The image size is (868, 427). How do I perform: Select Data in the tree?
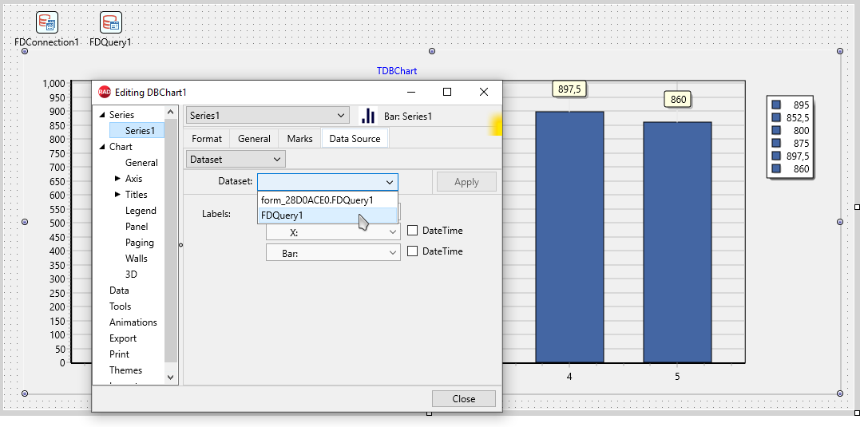tap(119, 291)
